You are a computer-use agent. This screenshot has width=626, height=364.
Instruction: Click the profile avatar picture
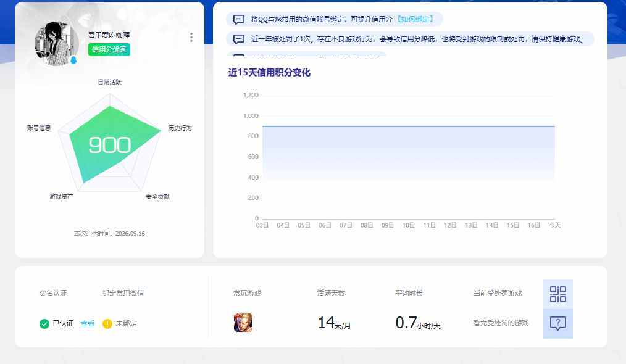(x=56, y=44)
